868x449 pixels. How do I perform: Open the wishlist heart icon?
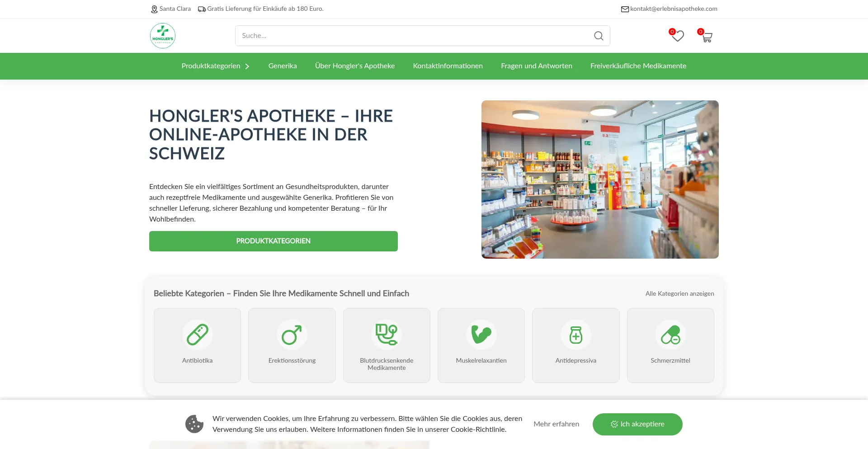tap(677, 36)
